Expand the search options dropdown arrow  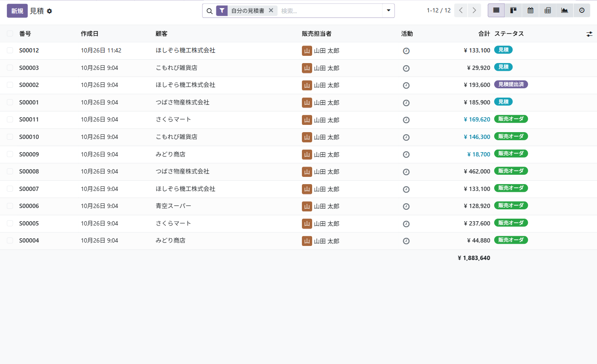pyautogui.click(x=388, y=11)
